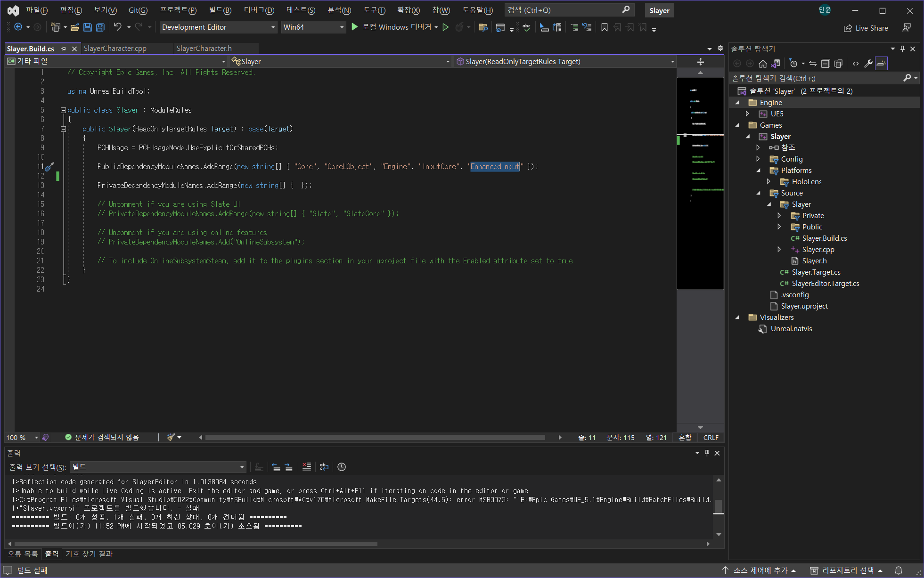
Task: Click the home icon in Solution Explorer
Action: 762,64
